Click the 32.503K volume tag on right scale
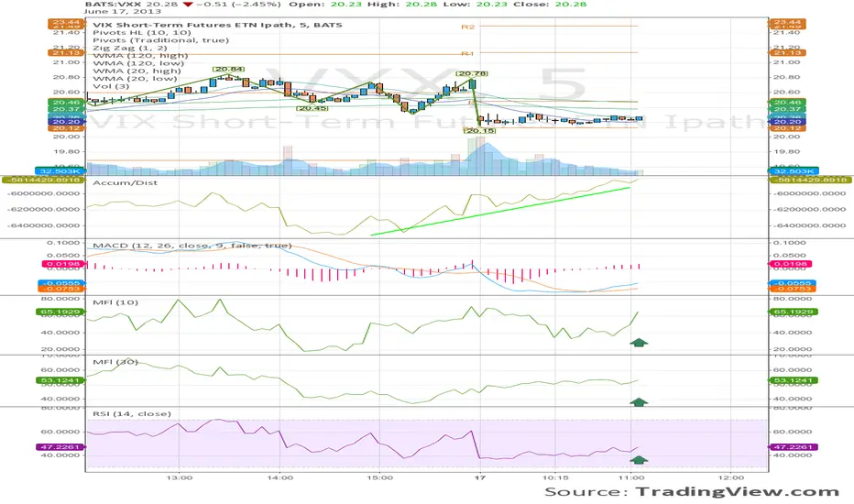 point(794,171)
